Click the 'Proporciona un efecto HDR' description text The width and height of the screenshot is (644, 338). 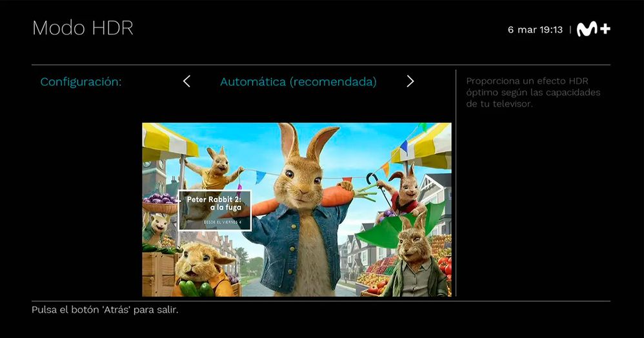tap(533, 92)
